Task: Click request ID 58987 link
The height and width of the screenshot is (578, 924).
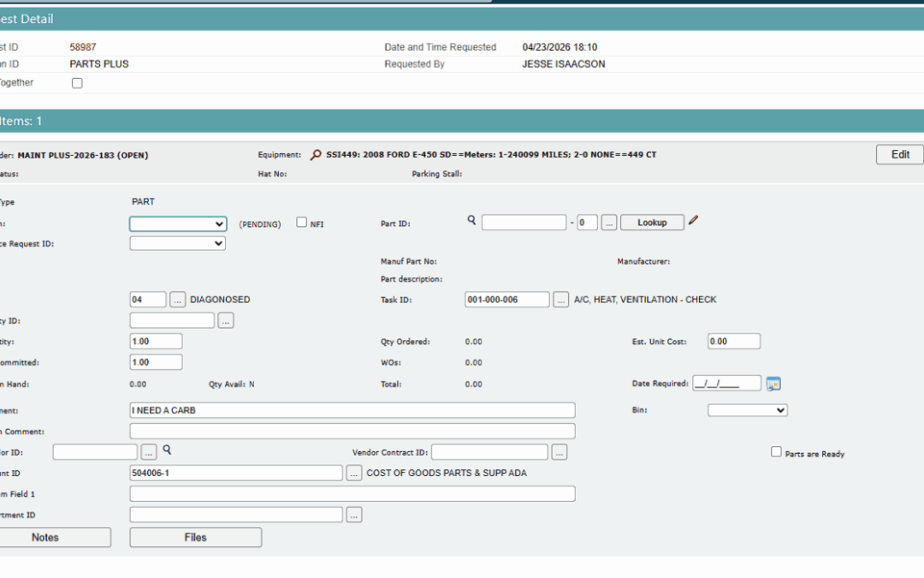Action: click(82, 47)
